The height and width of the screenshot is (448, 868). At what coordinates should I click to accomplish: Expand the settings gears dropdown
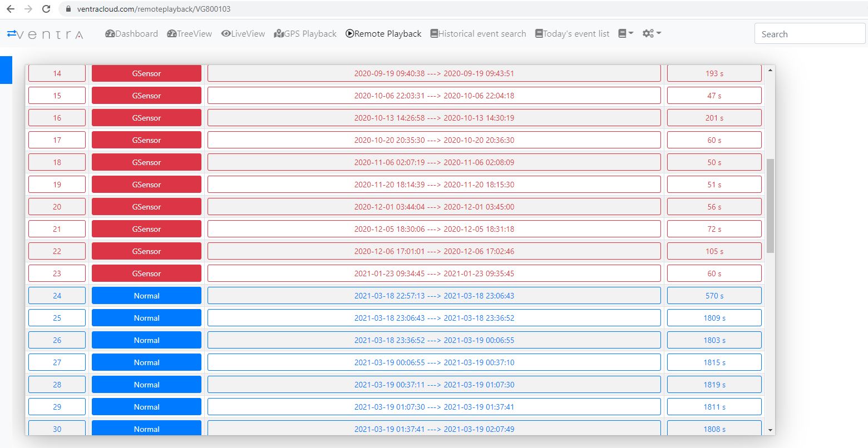click(652, 34)
